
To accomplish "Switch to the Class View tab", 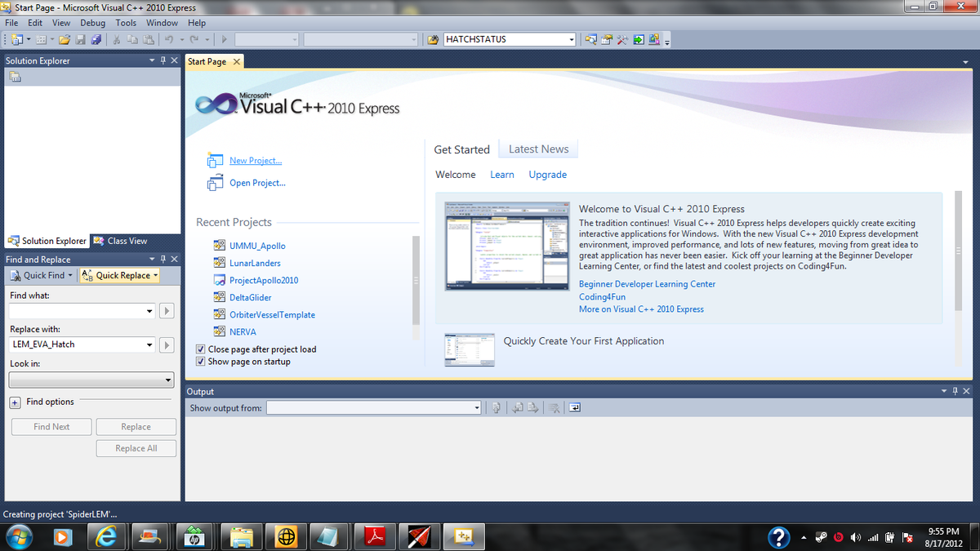I will pos(121,241).
